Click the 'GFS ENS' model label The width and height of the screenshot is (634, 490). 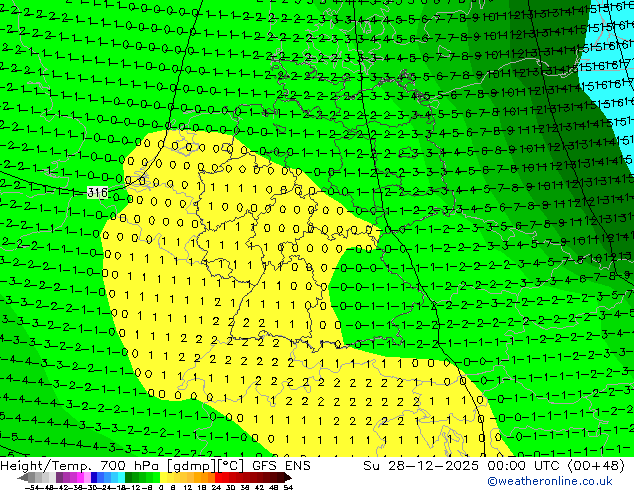coord(281,466)
